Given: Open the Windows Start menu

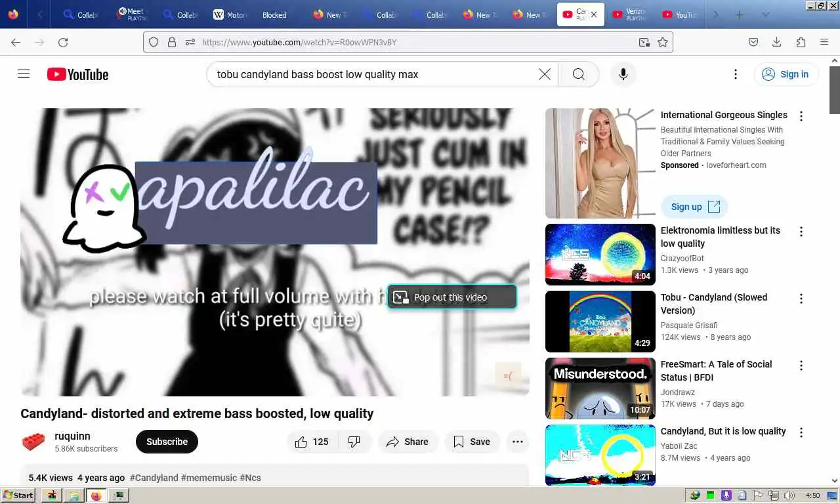Looking at the screenshot, I should click(x=18, y=495).
